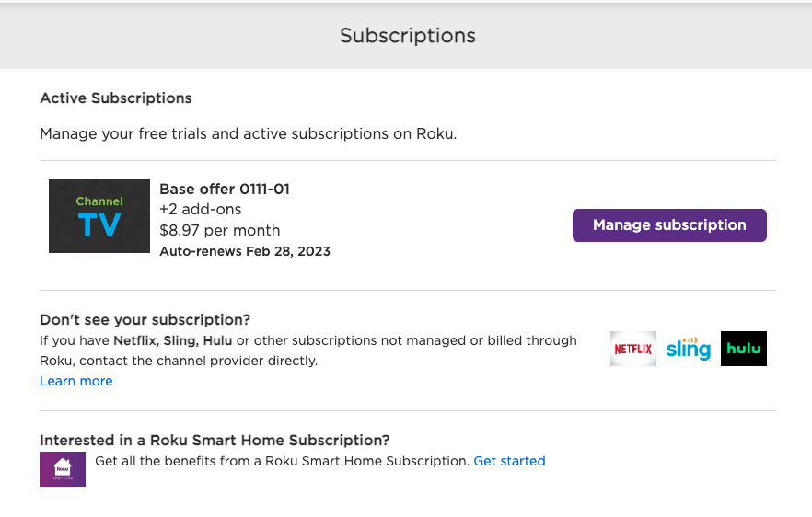
Task: Click the Sling logo icon
Action: point(689,349)
